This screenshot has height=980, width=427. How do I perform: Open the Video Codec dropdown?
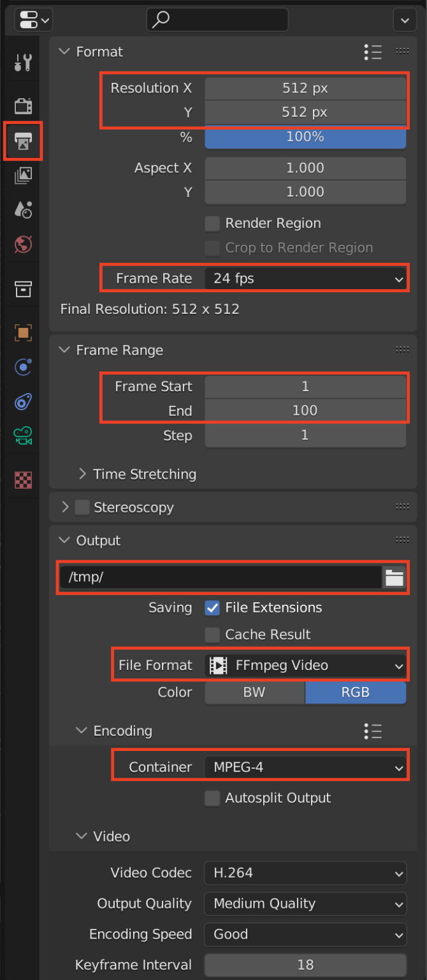305,873
